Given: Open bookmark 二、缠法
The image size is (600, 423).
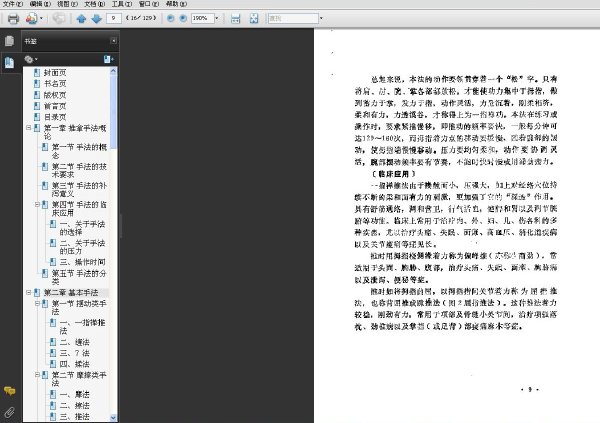Looking at the screenshot, I should 75,342.
